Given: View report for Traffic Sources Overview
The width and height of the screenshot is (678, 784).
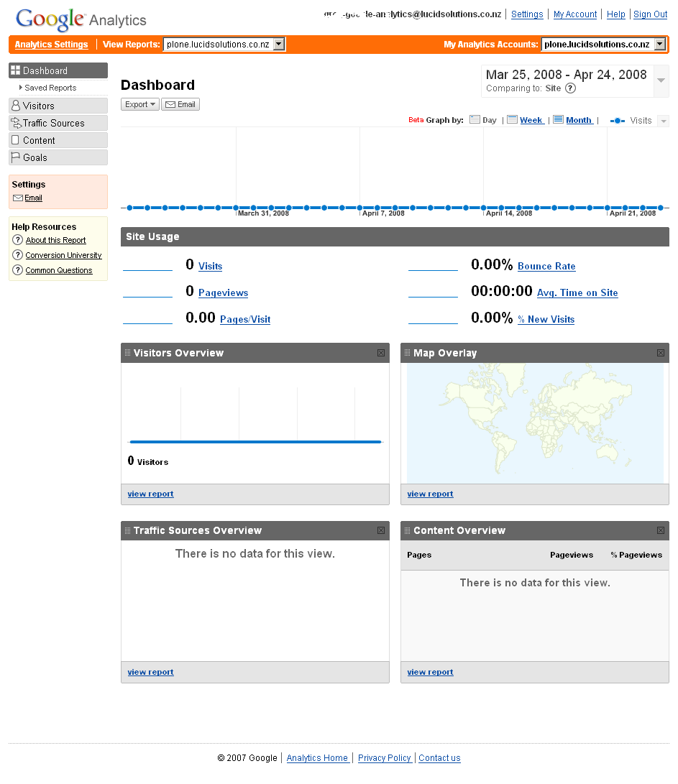Looking at the screenshot, I should coord(150,673).
